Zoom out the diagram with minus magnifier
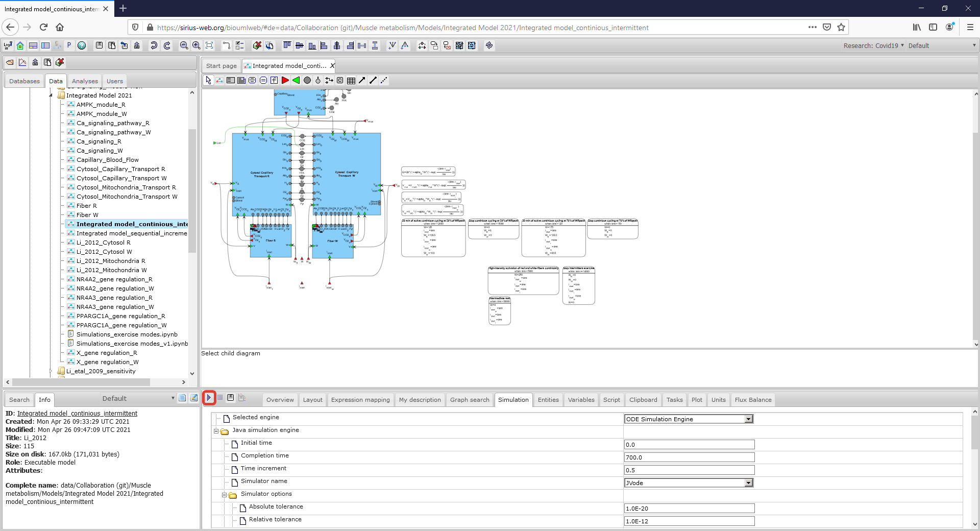 pos(184,45)
